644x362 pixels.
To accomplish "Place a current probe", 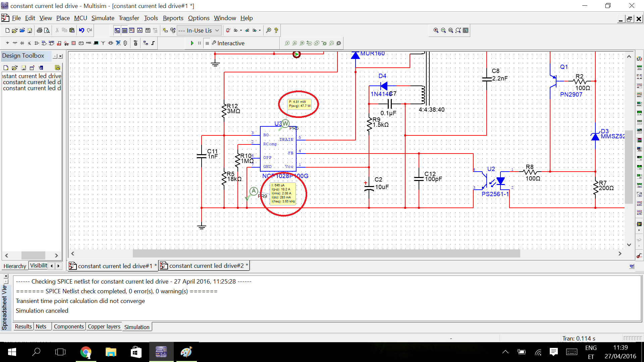I will point(294,43).
